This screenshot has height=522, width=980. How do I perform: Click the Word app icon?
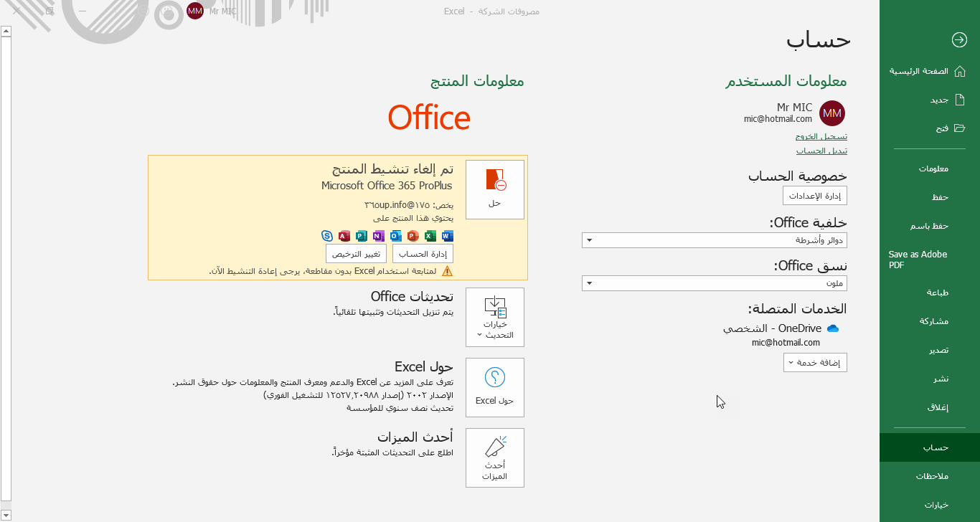tap(448, 236)
